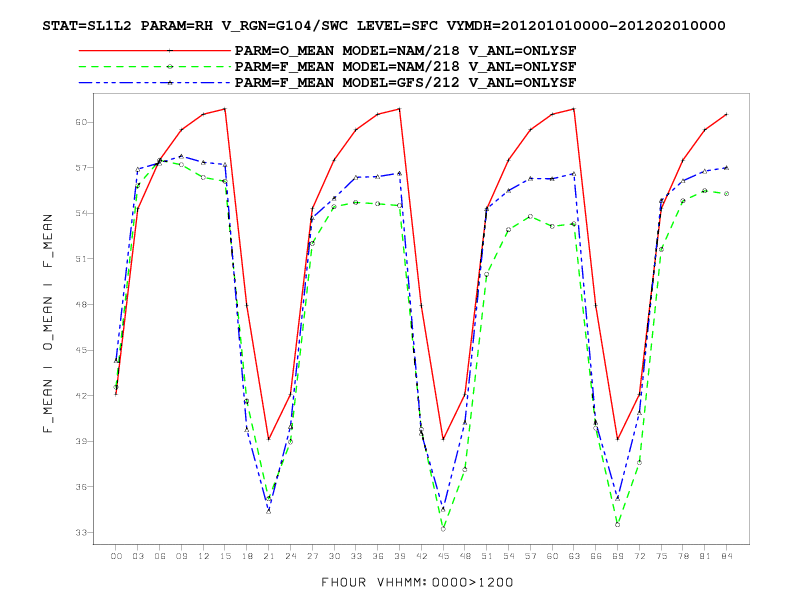Click the chart title starting with STAT=SL1L2
This screenshot has width=792, height=612.
[384, 26]
